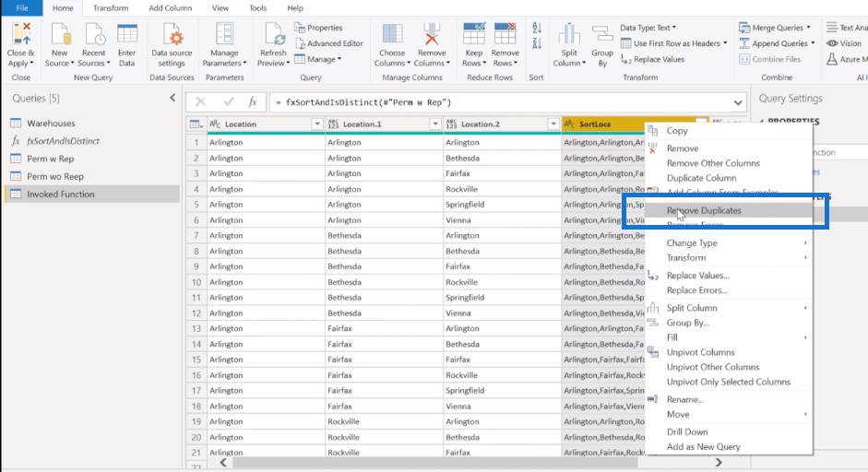Image resolution: width=868 pixels, height=472 pixels.
Task: Expand the formula bar chevron
Action: click(x=737, y=102)
